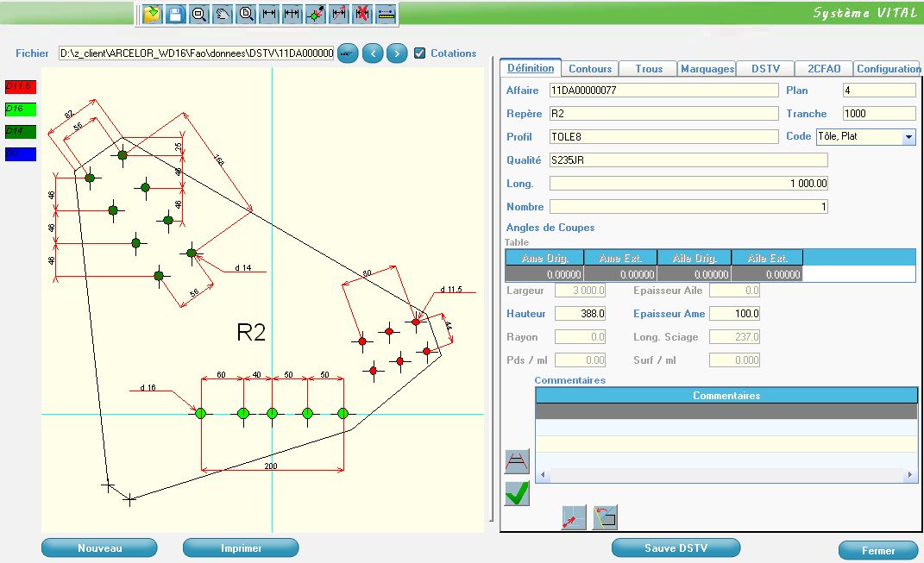The height and width of the screenshot is (563, 924).
Task: Go to next file with right arrow
Action: (397, 53)
